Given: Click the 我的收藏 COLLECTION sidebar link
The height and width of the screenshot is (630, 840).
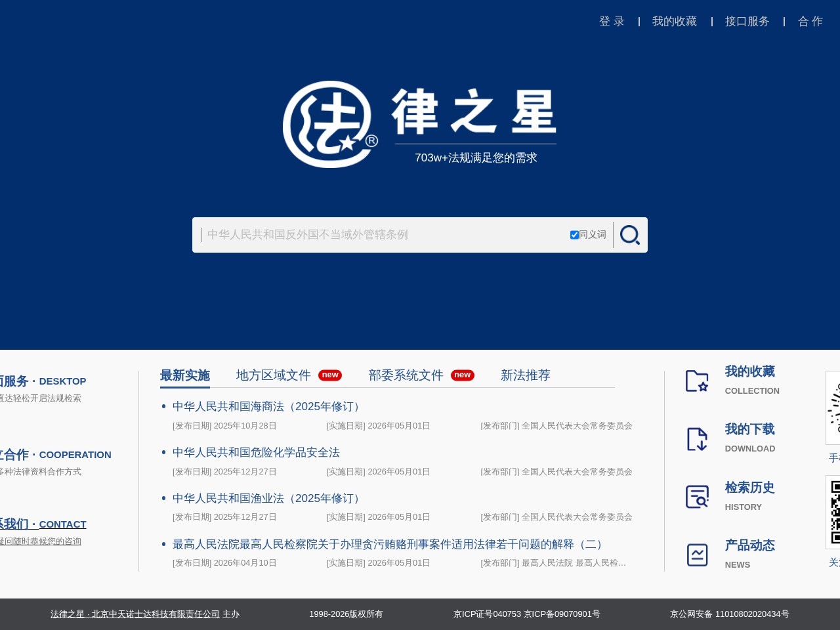Looking at the screenshot, I should pyautogui.click(x=752, y=380).
